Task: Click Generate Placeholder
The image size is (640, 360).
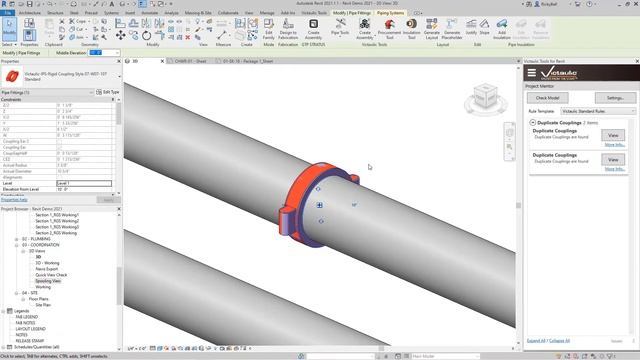Action: click(452, 29)
